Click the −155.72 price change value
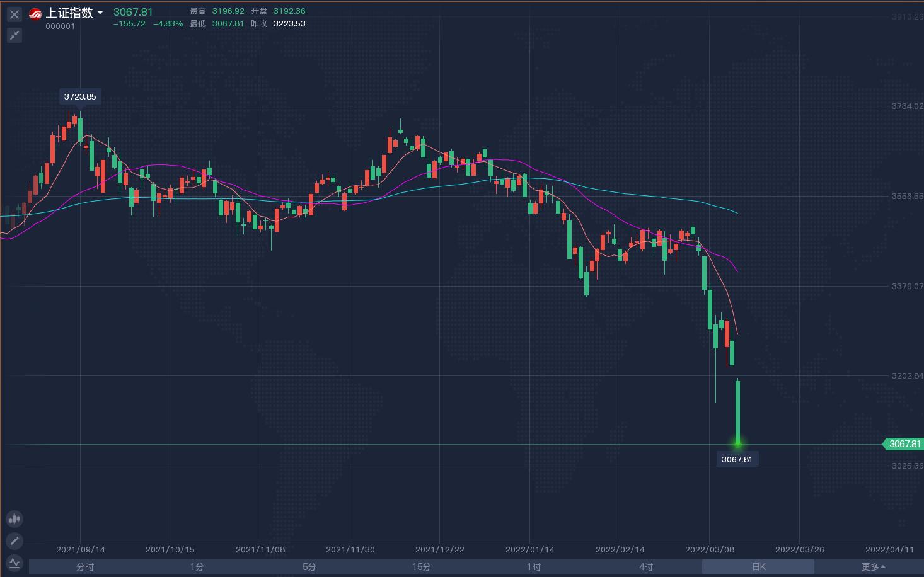This screenshot has height=577, width=924. (x=129, y=24)
